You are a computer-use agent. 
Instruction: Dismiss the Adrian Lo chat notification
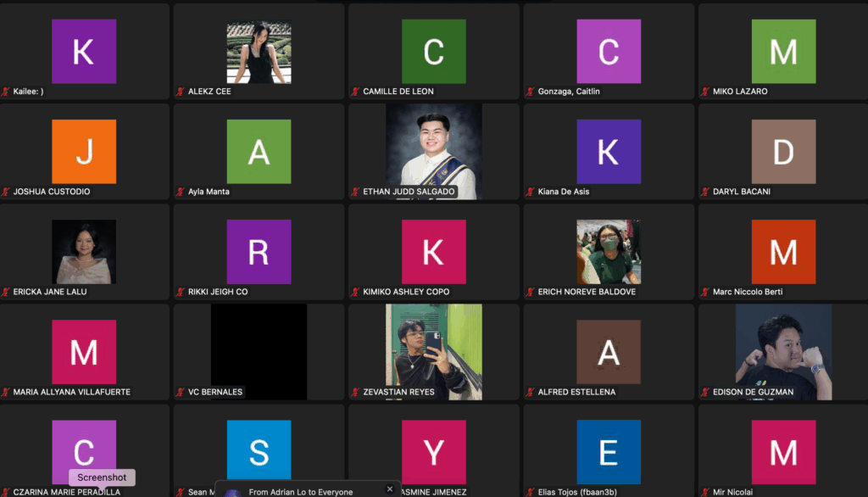point(390,489)
